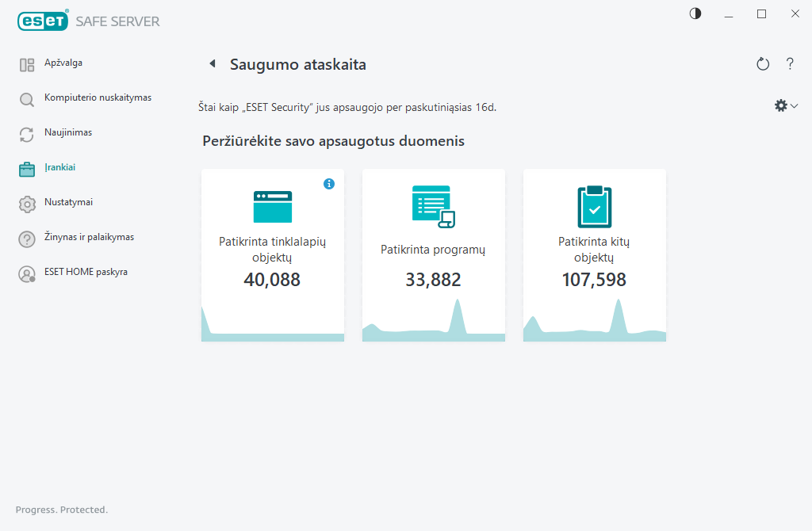812x531 pixels.
Task: Click the program list icon on Patikrinta programų card
Action: click(x=434, y=207)
